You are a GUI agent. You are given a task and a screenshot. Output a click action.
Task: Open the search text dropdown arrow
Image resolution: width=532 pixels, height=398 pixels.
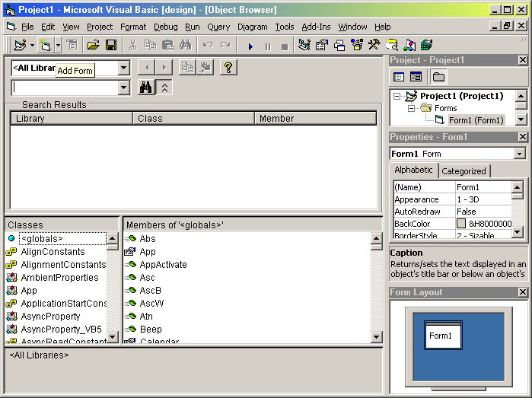pyautogui.click(x=124, y=88)
